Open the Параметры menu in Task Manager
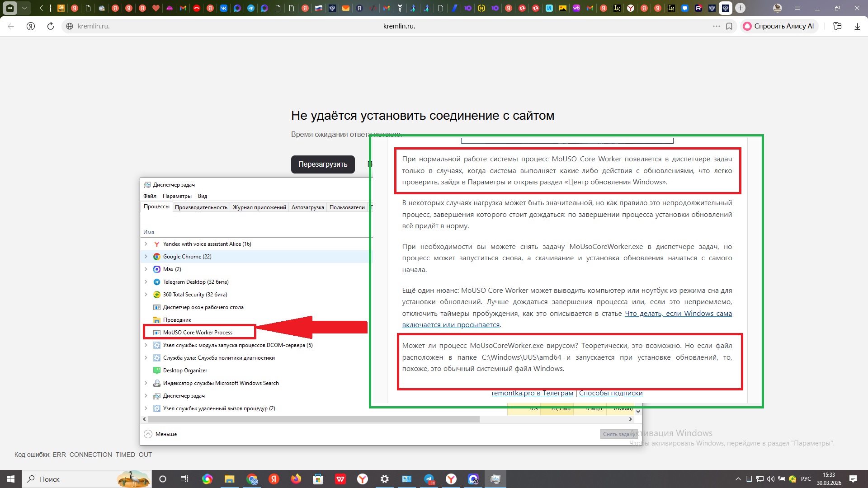The image size is (868, 488). pyautogui.click(x=177, y=196)
